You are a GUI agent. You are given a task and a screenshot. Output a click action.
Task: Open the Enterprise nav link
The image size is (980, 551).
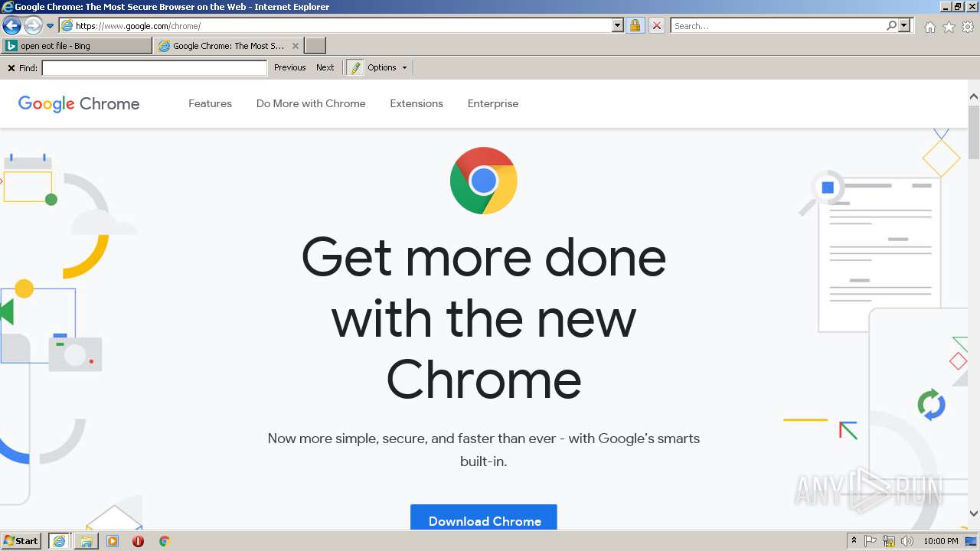point(493,103)
